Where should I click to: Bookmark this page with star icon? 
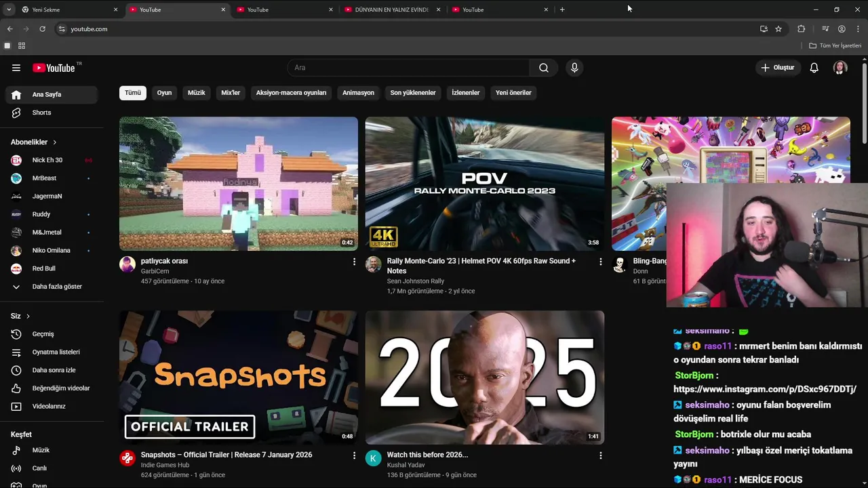(x=778, y=29)
